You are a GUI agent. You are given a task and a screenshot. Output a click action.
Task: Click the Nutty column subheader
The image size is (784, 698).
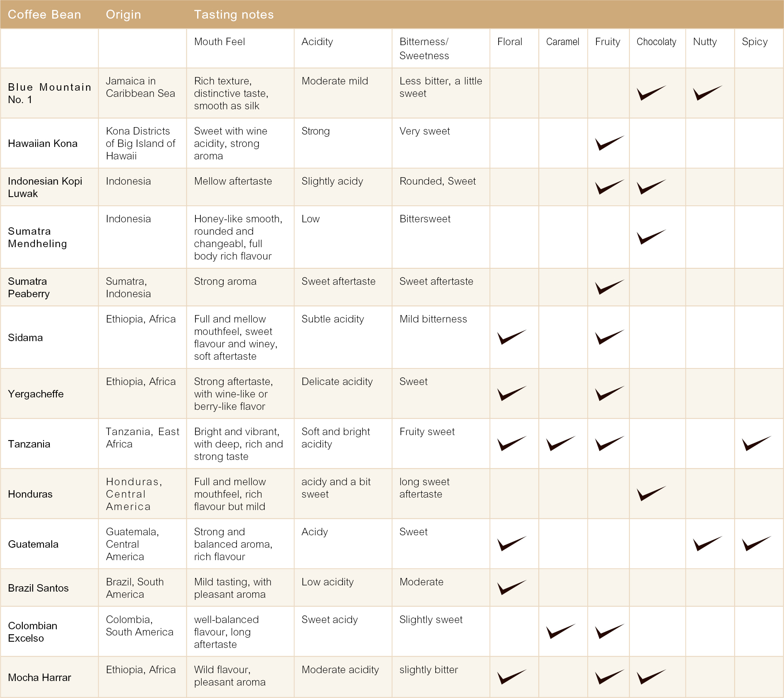click(x=705, y=42)
